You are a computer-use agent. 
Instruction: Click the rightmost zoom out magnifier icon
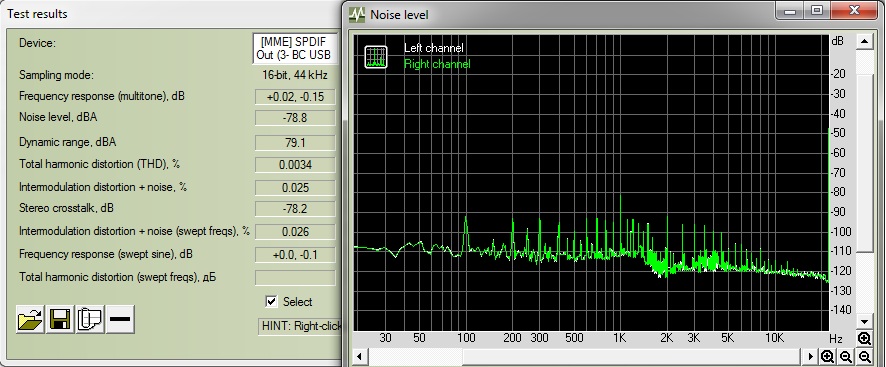pyautogui.click(x=865, y=356)
